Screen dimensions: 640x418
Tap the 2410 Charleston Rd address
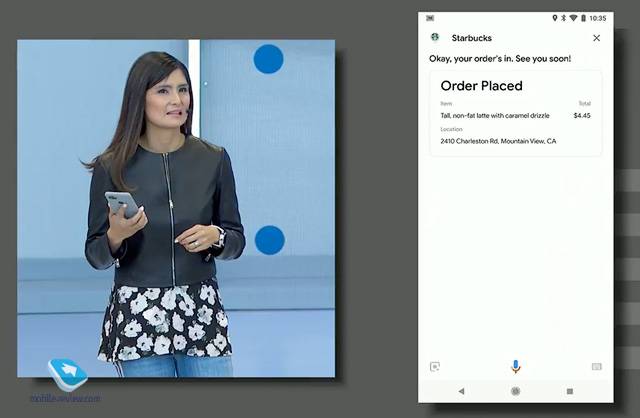(x=498, y=141)
